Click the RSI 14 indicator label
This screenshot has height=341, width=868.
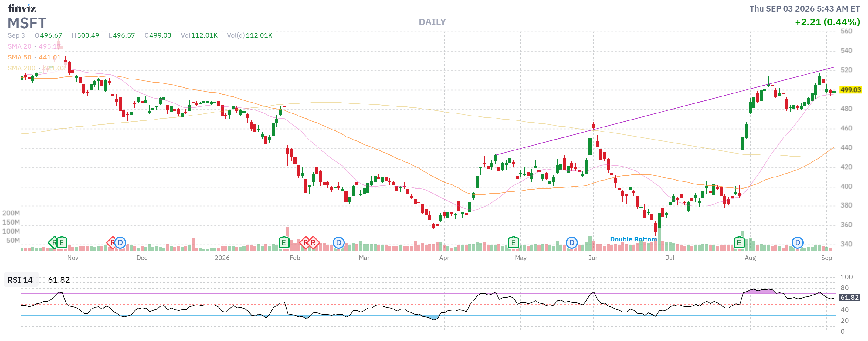(x=20, y=280)
